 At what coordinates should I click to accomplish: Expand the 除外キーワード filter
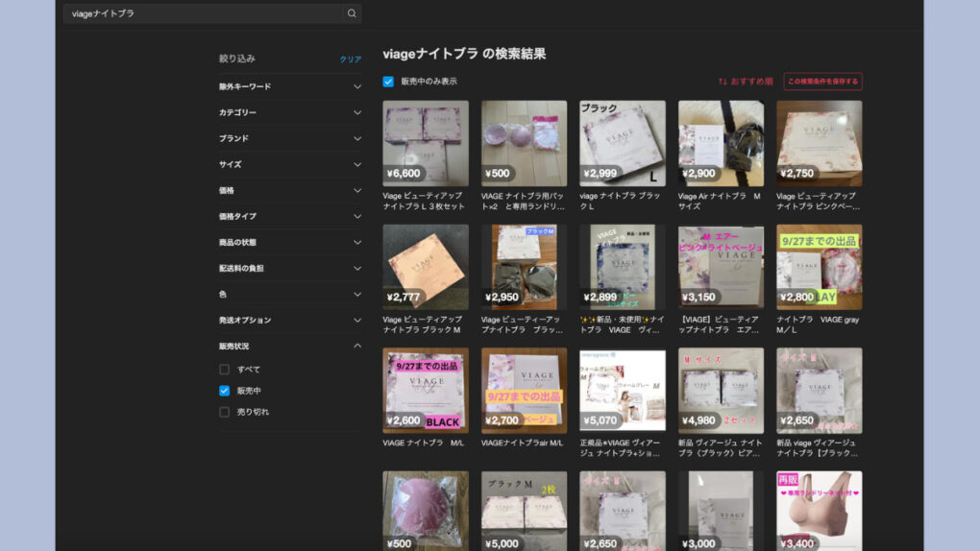290,86
